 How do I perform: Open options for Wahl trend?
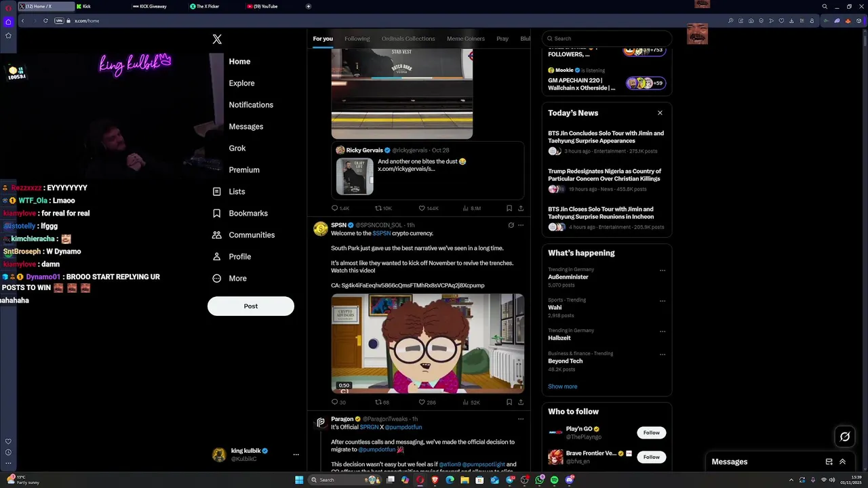663,301
